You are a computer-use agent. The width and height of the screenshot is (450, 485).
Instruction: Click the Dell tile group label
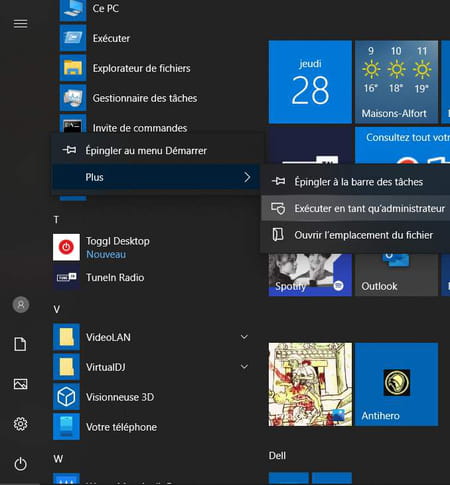coord(277,456)
